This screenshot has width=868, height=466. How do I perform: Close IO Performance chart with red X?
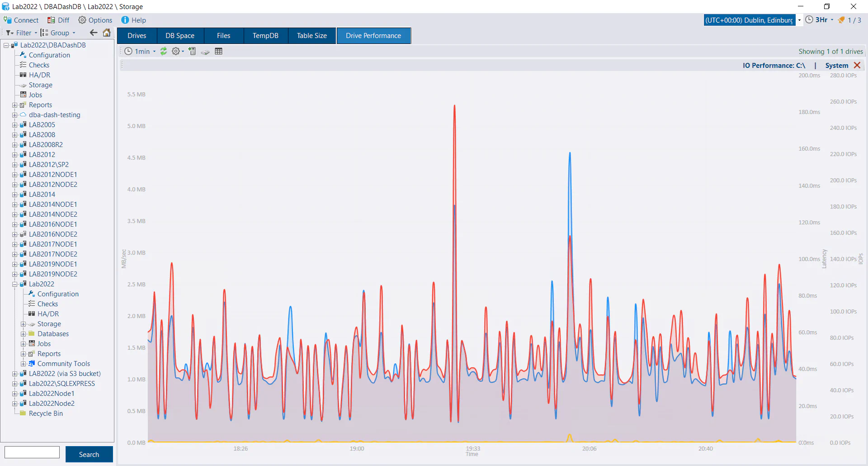[x=857, y=66]
